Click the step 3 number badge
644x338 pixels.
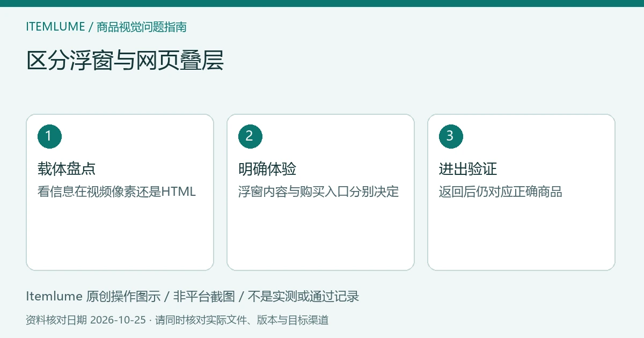(451, 136)
